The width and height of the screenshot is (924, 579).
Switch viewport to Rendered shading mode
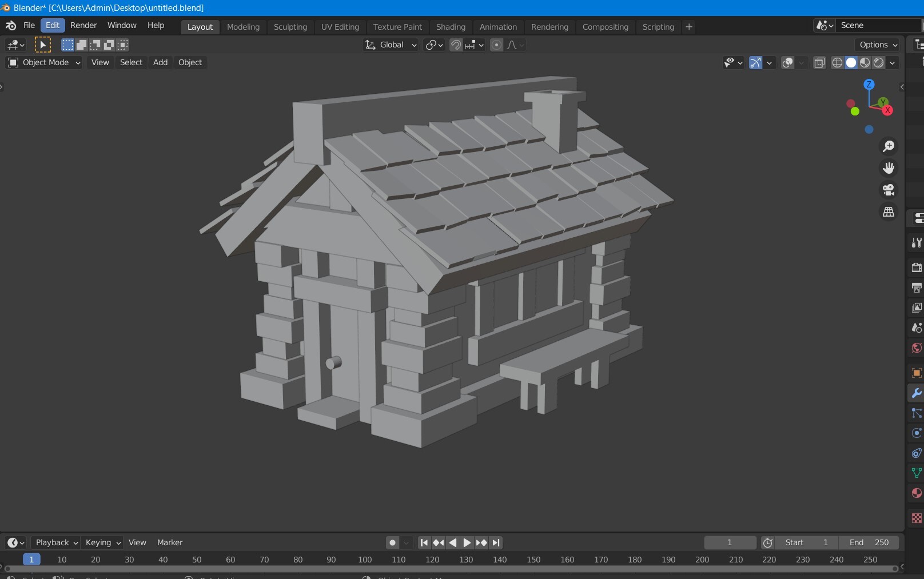[x=878, y=63]
